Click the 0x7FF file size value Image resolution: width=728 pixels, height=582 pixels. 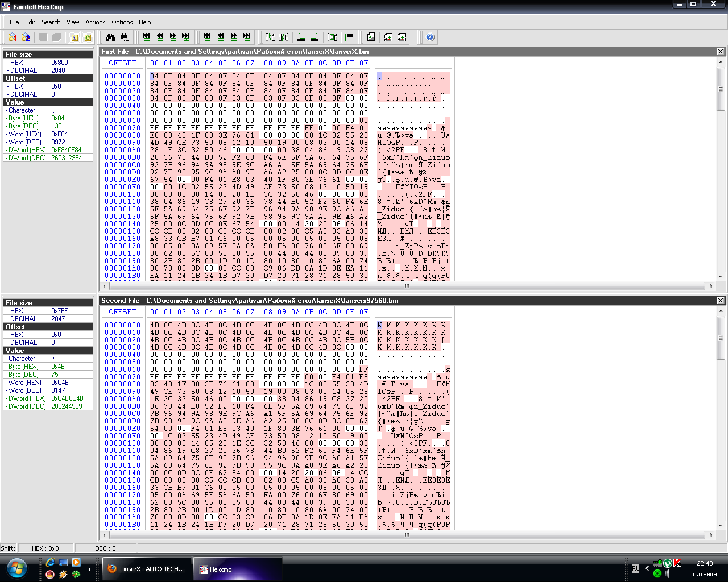71,311
